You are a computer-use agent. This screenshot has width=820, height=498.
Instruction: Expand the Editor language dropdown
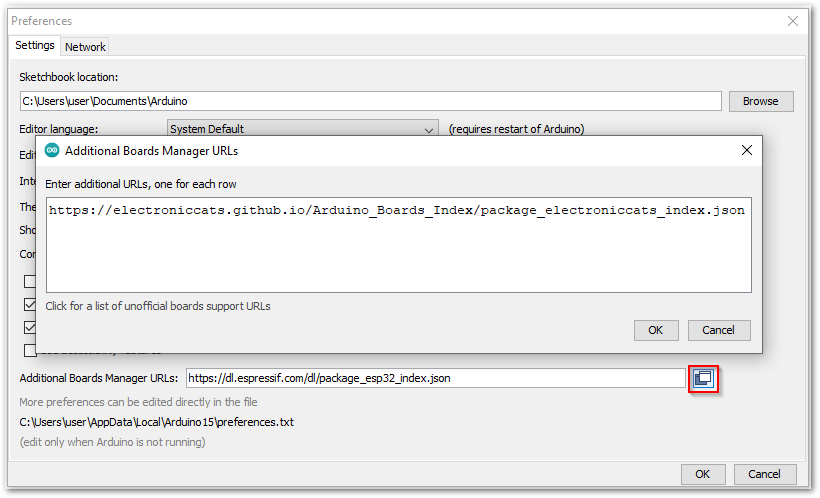(x=428, y=129)
